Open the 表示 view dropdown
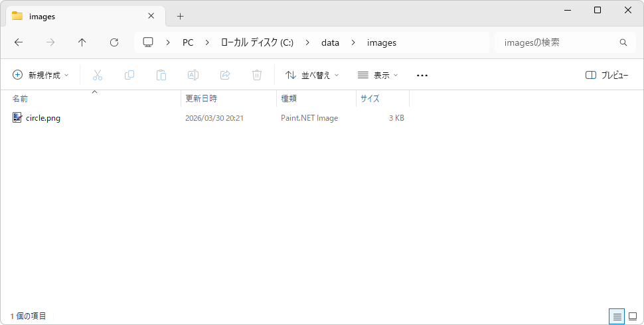The image size is (644, 325). click(378, 75)
